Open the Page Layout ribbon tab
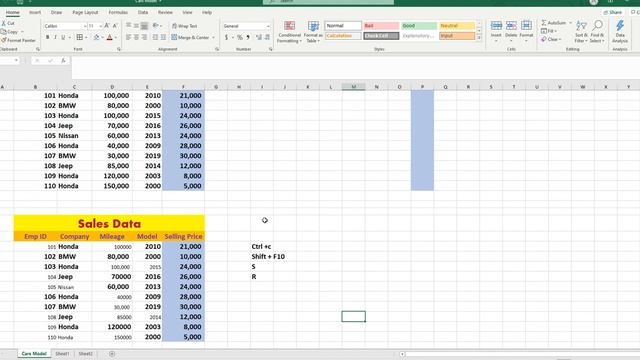 (x=85, y=13)
